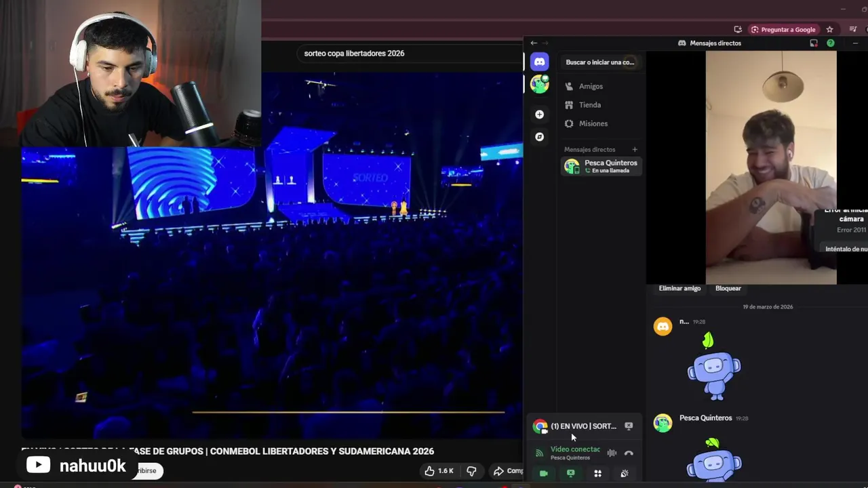The image size is (868, 488).
Task: Click the YouTube video player
Action: 271,254
